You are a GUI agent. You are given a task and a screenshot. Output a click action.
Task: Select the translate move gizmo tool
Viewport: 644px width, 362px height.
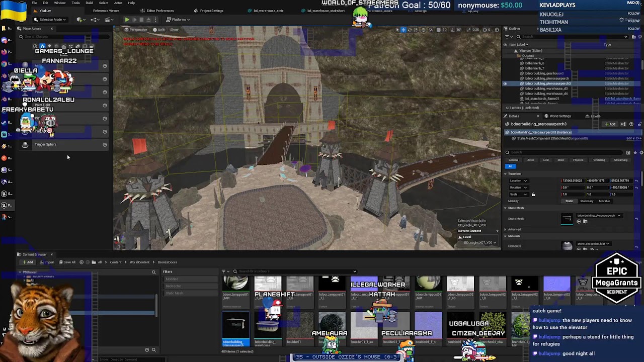click(403, 30)
